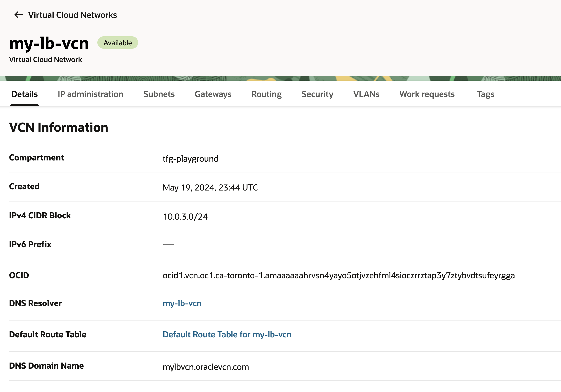Viewport: 561px width, 392px height.
Task: Open the my-lb-vcn DNS Resolver link
Action: (x=182, y=303)
